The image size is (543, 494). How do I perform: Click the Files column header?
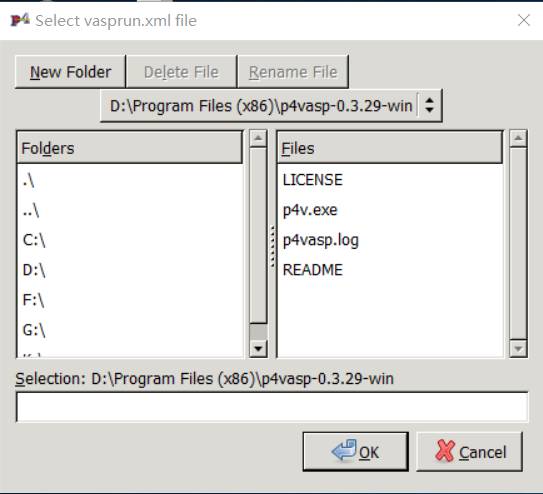390,148
